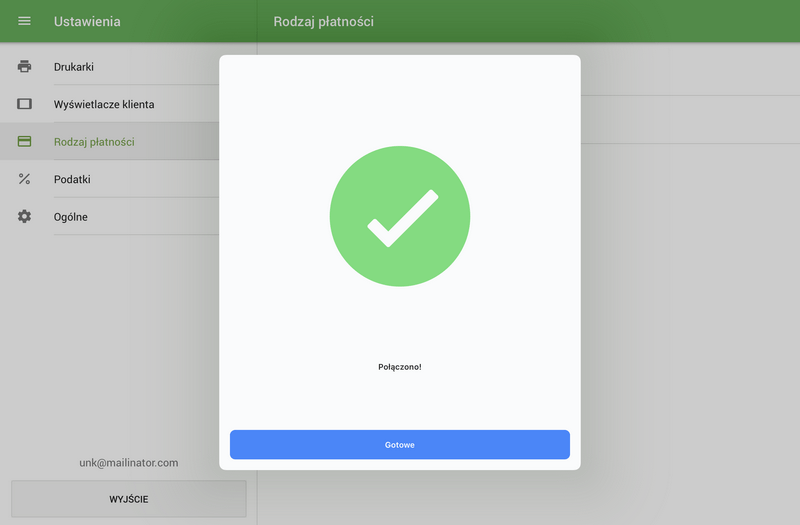This screenshot has height=525, width=800.
Task: Select the Rodzaj płatności sidebar entry
Action: pos(94,142)
